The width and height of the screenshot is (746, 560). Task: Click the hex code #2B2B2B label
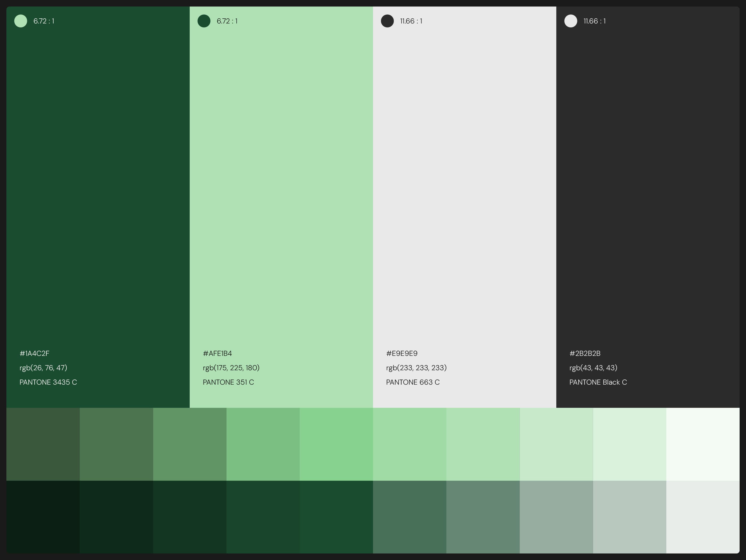point(585,353)
